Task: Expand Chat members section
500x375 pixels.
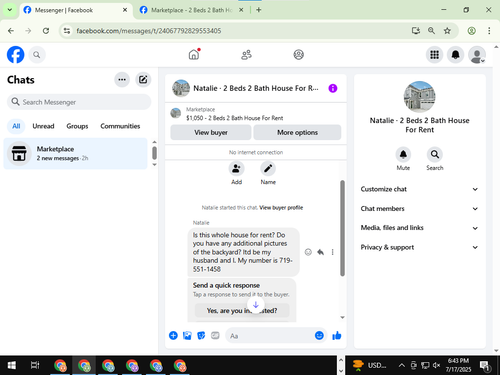Action: point(419,209)
